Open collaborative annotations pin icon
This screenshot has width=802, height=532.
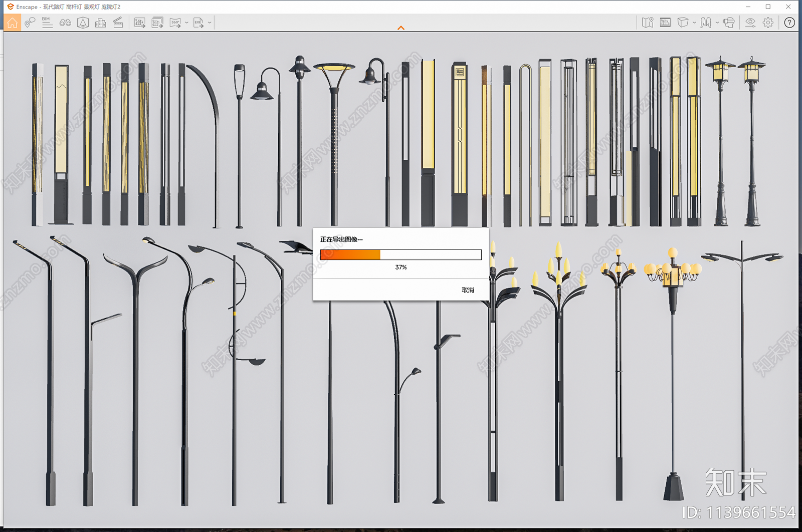[x=30, y=23]
